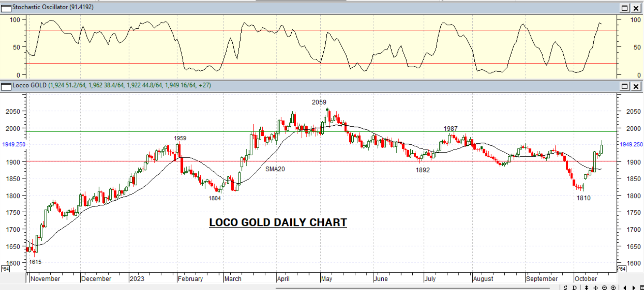
Task: Click the LOCO GOLD DAILY CHART heading
Action: [x=278, y=223]
